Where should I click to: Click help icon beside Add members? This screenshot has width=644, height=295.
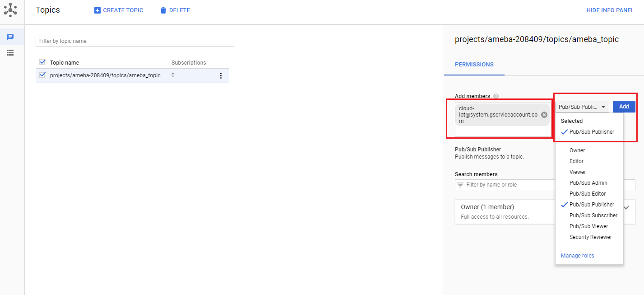pyautogui.click(x=496, y=96)
